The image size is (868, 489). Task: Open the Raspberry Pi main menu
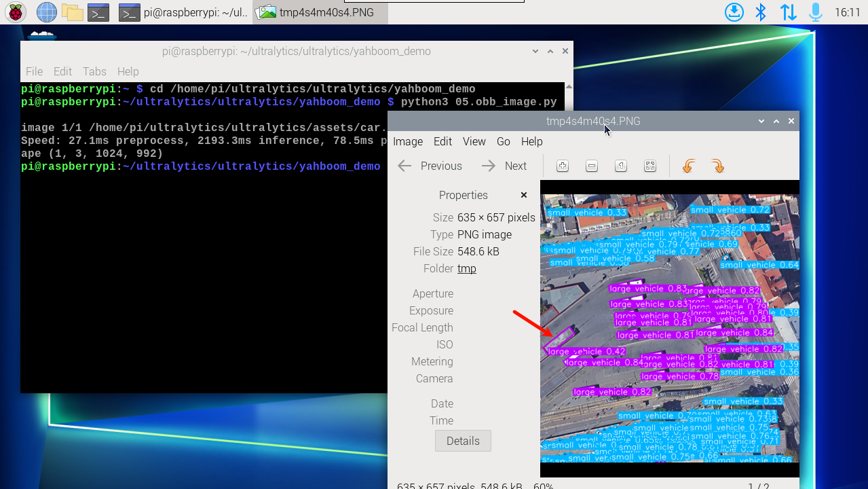pyautogui.click(x=15, y=12)
